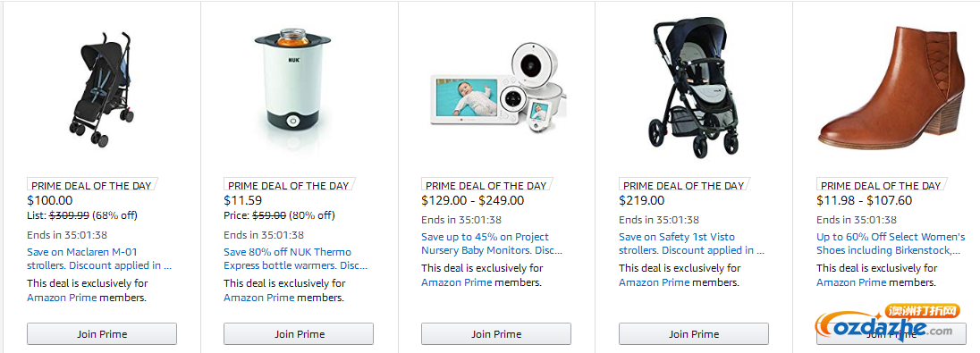Follow the Project Nursery Baby Monitors deal link
The width and height of the screenshot is (980, 353).
[x=492, y=244]
